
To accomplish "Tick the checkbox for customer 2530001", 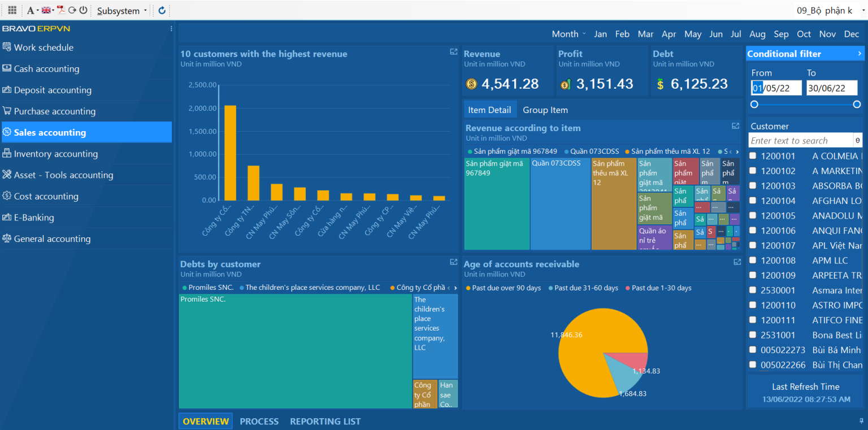I will (x=753, y=290).
